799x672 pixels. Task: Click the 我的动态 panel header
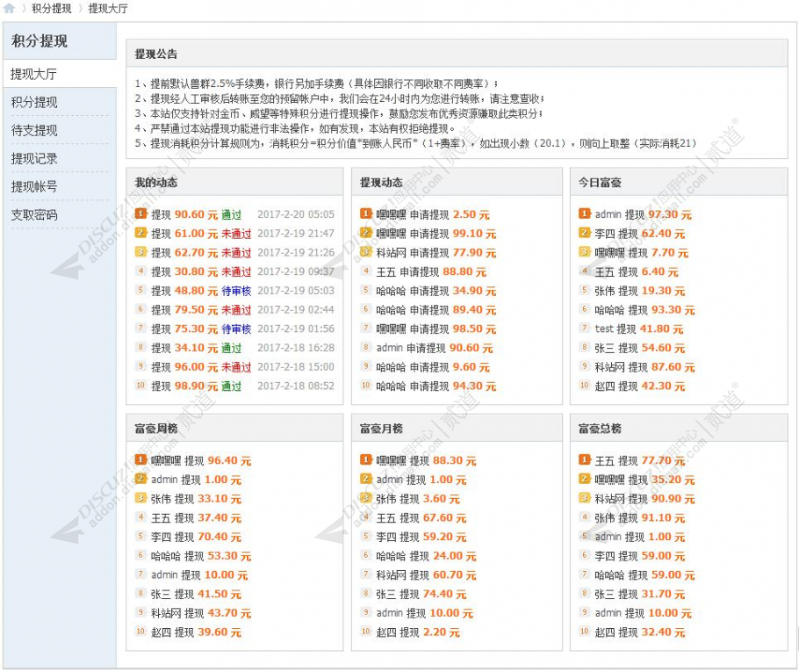[x=234, y=182]
